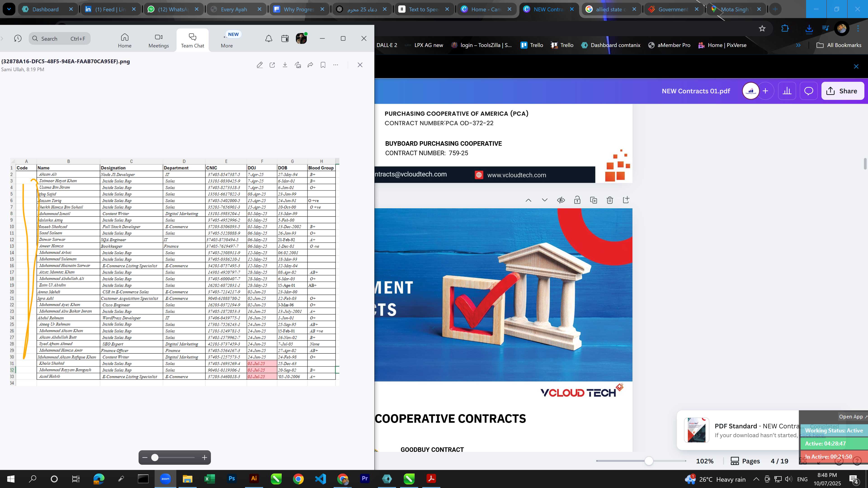Open Home | PixVerse bookmark
This screenshot has height=488, width=868.
(722, 45)
